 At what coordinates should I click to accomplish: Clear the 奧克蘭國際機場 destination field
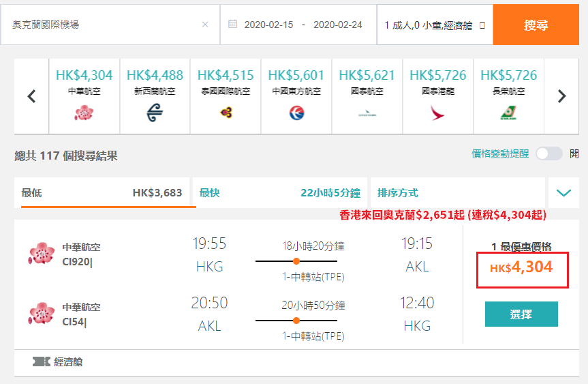pos(205,25)
